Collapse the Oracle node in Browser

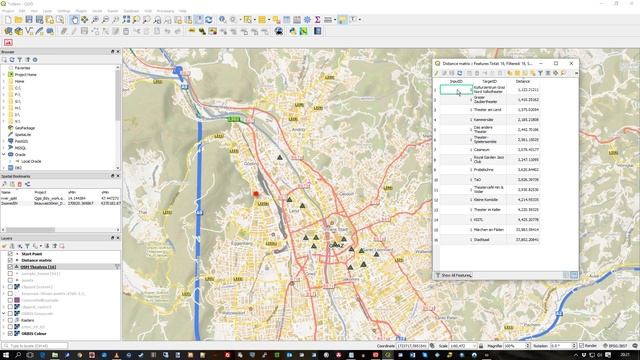click(x=4, y=154)
